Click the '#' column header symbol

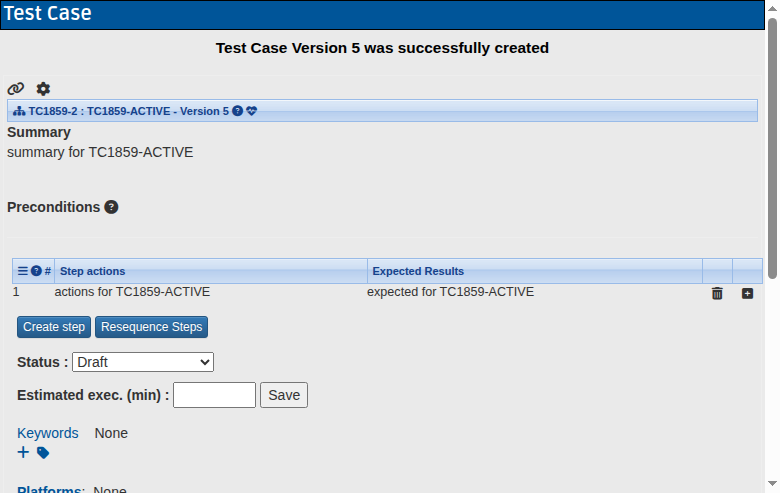click(48, 271)
